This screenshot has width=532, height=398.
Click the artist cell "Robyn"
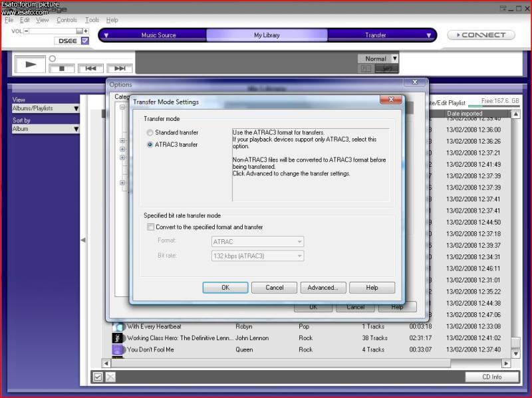244,326
